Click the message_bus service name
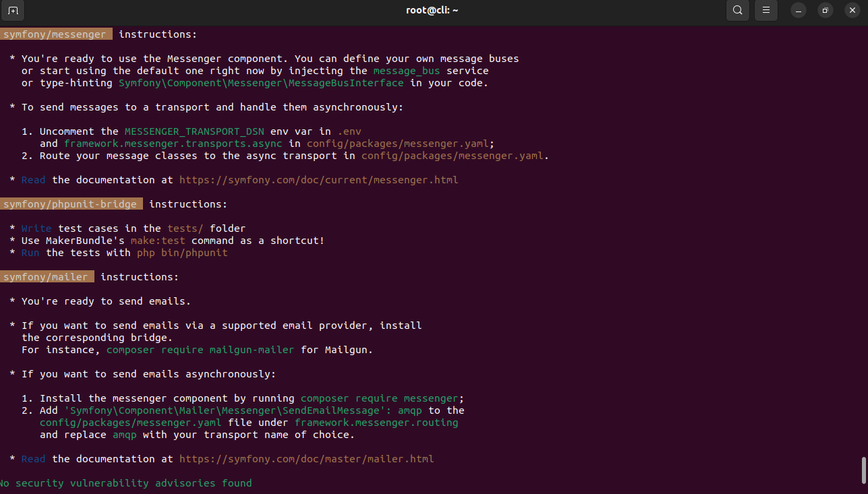The width and height of the screenshot is (868, 494). 407,71
